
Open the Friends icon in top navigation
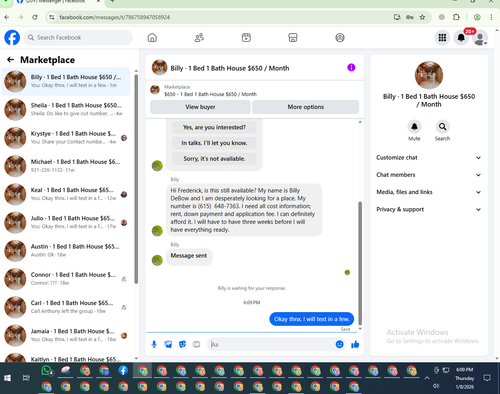point(199,37)
